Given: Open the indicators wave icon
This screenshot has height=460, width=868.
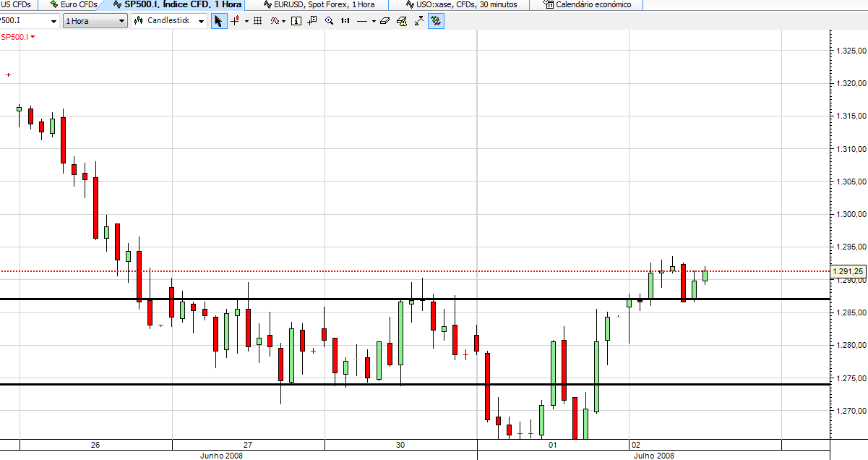Looking at the screenshot, I should [275, 21].
